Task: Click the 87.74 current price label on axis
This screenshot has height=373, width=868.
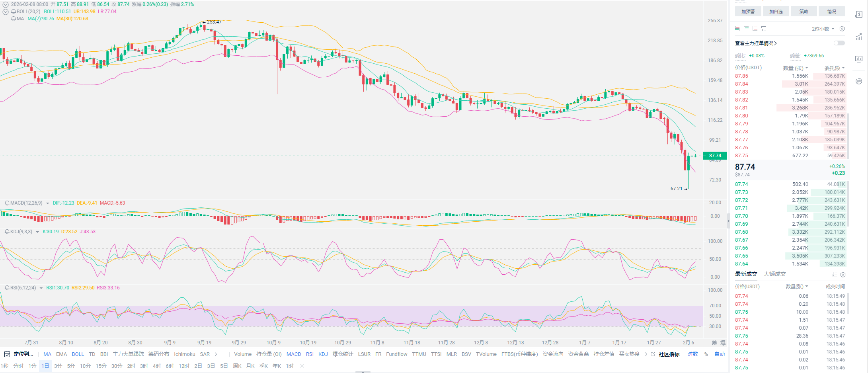Action: 715,156
